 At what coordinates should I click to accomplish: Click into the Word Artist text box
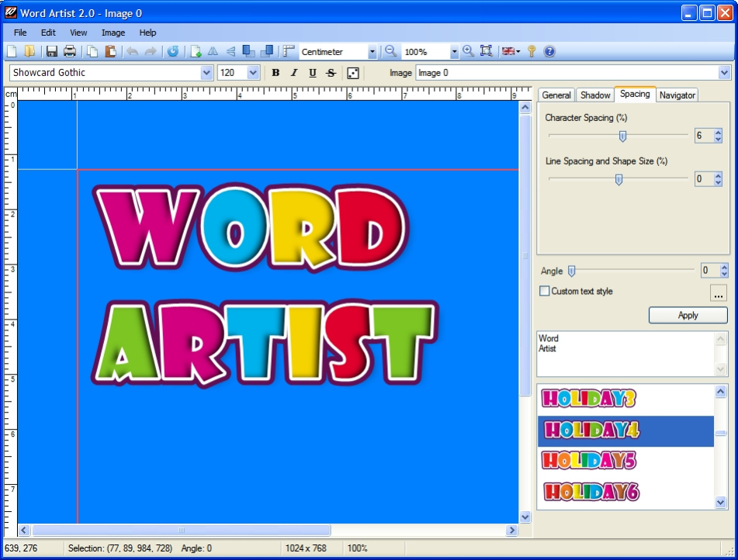[626, 354]
